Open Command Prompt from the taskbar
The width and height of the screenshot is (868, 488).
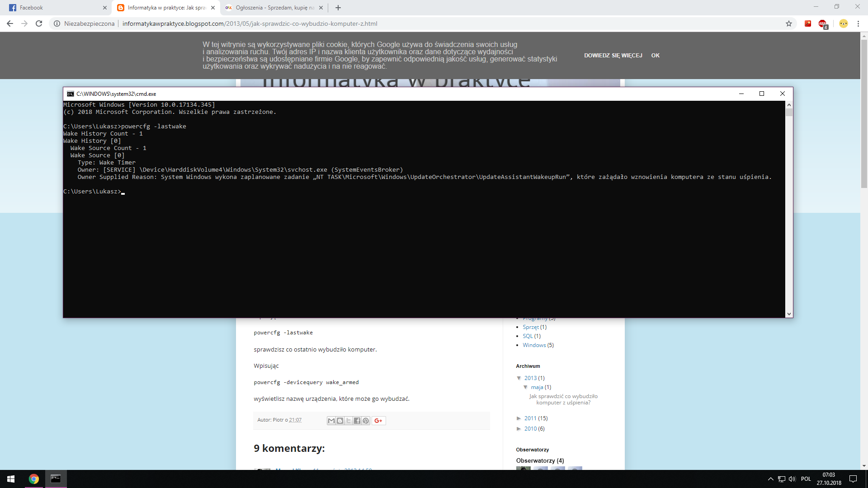[x=56, y=479]
